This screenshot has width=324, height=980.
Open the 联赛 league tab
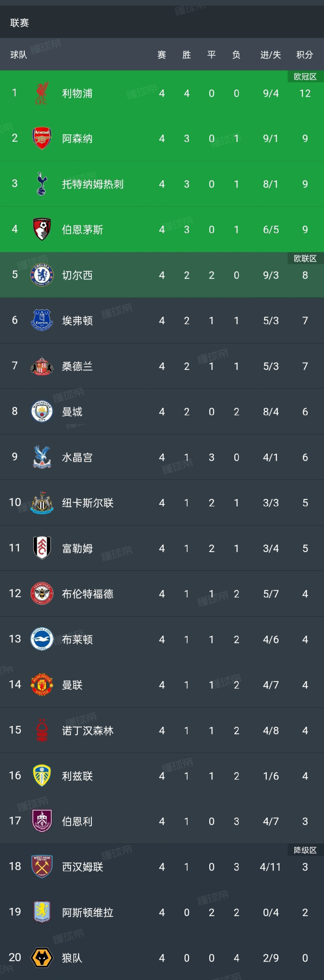19,23
